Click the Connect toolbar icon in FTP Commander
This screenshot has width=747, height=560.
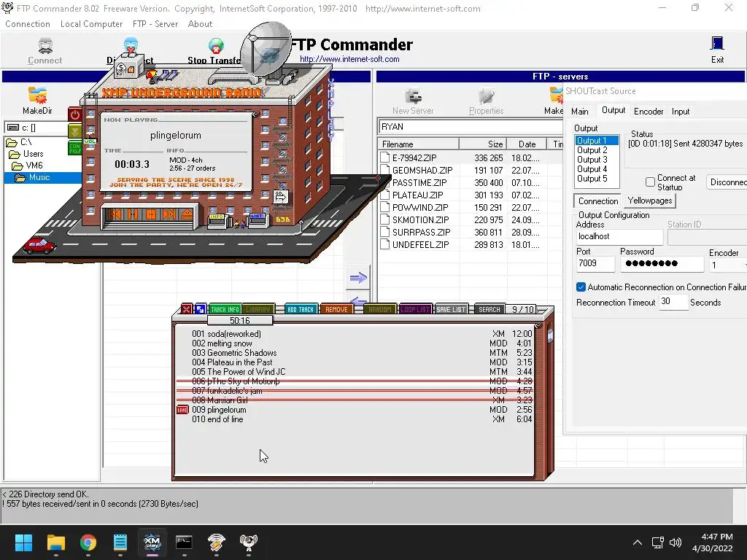[x=45, y=46]
